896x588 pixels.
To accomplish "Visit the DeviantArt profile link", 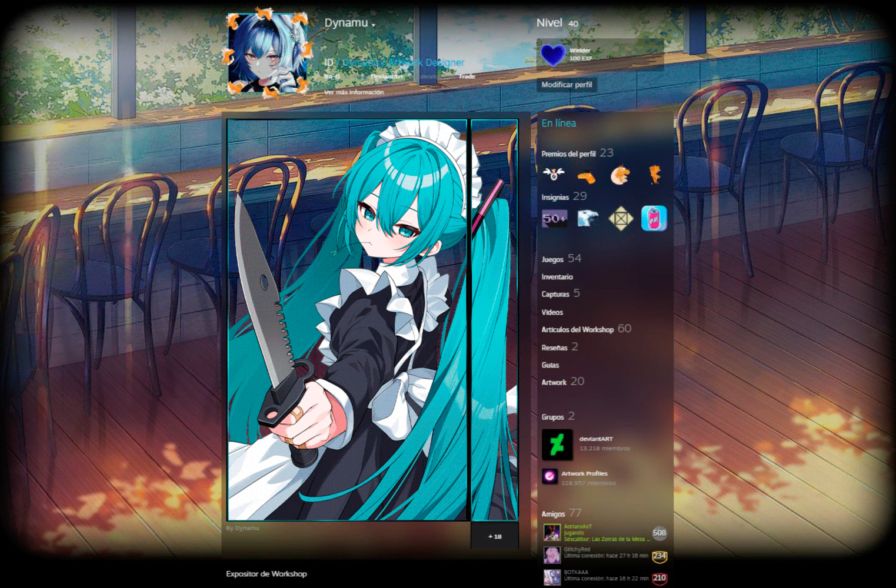I will (x=387, y=76).
